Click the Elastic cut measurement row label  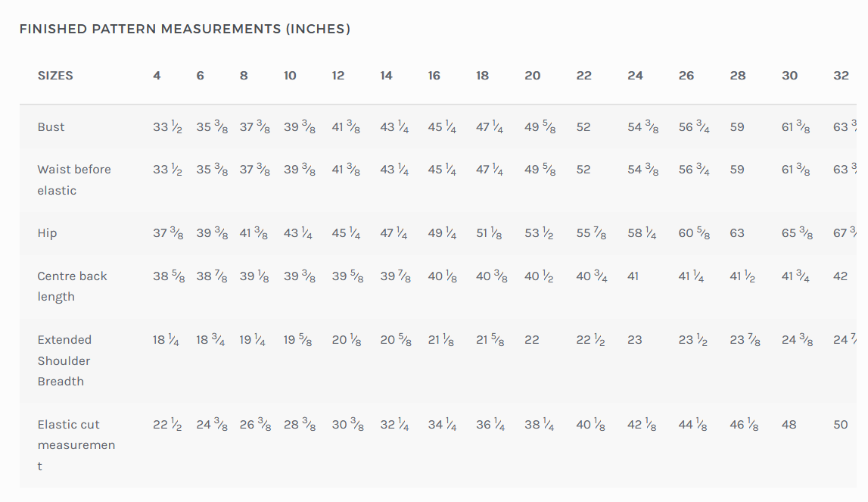[76, 445]
